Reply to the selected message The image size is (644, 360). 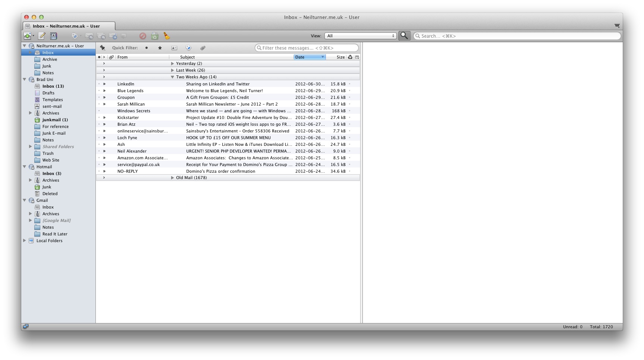click(x=89, y=35)
